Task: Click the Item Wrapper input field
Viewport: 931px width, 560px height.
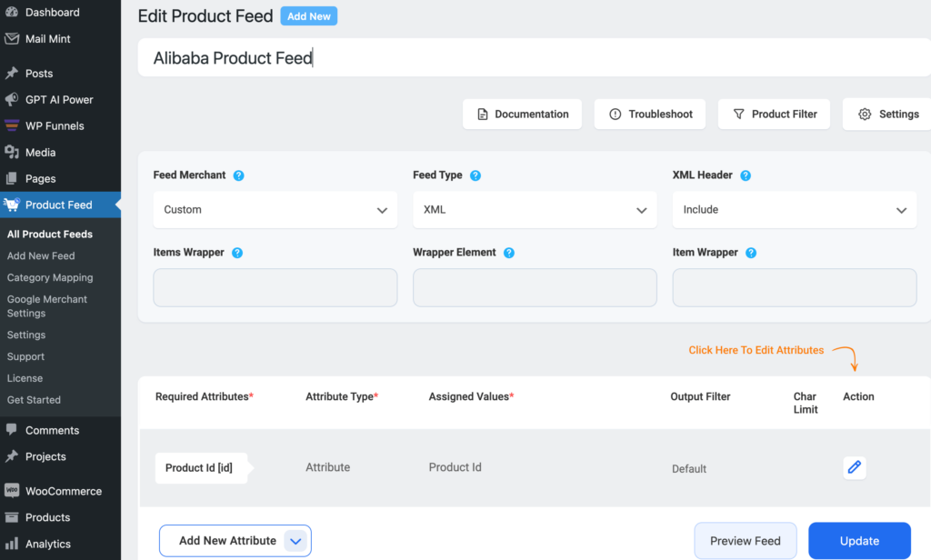Action: point(795,287)
